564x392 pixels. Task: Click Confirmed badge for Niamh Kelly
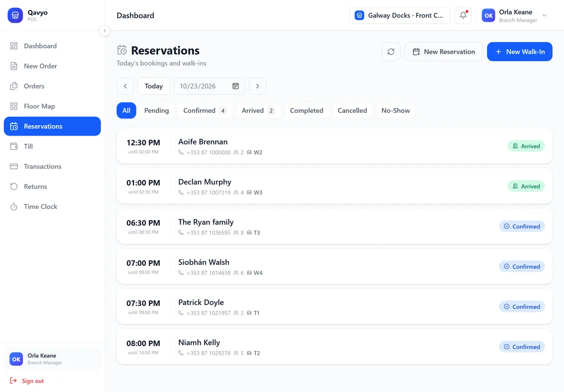point(521,347)
